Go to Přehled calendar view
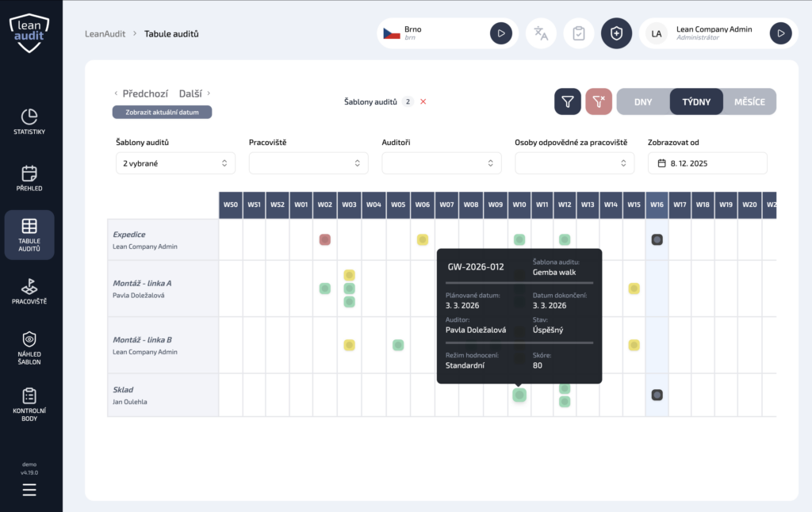The height and width of the screenshot is (512, 812). (29, 178)
